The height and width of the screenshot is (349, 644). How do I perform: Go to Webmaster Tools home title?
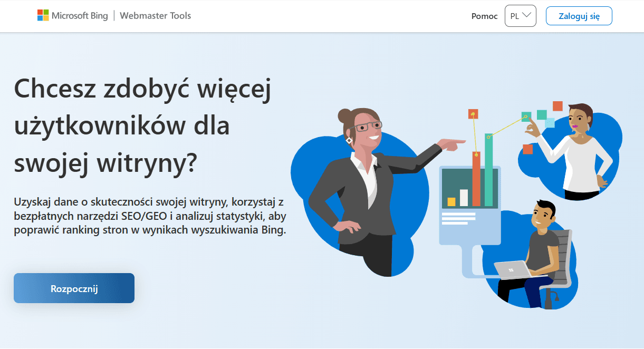156,16
